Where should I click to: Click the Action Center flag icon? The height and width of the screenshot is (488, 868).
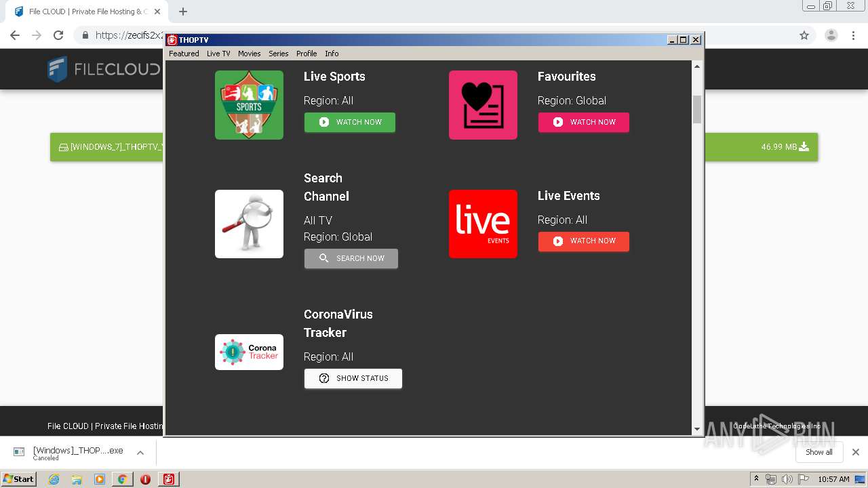coord(804,479)
